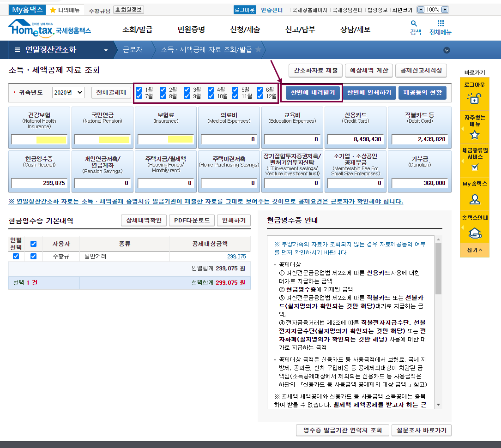The height and width of the screenshot is (448, 501).
Task: Expand the 연말정산간소화 menu dropdown arrow
Action: pos(106,50)
